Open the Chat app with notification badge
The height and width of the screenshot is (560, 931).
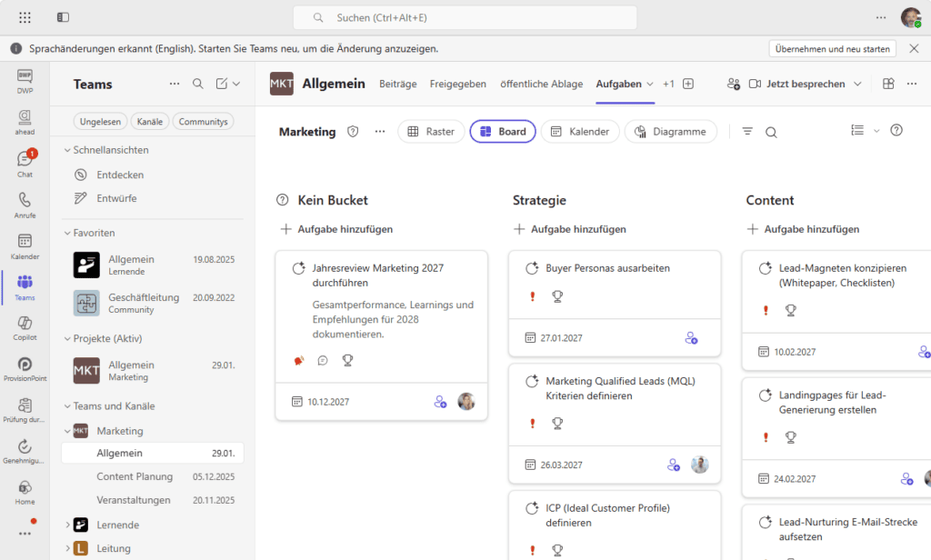pyautogui.click(x=25, y=164)
